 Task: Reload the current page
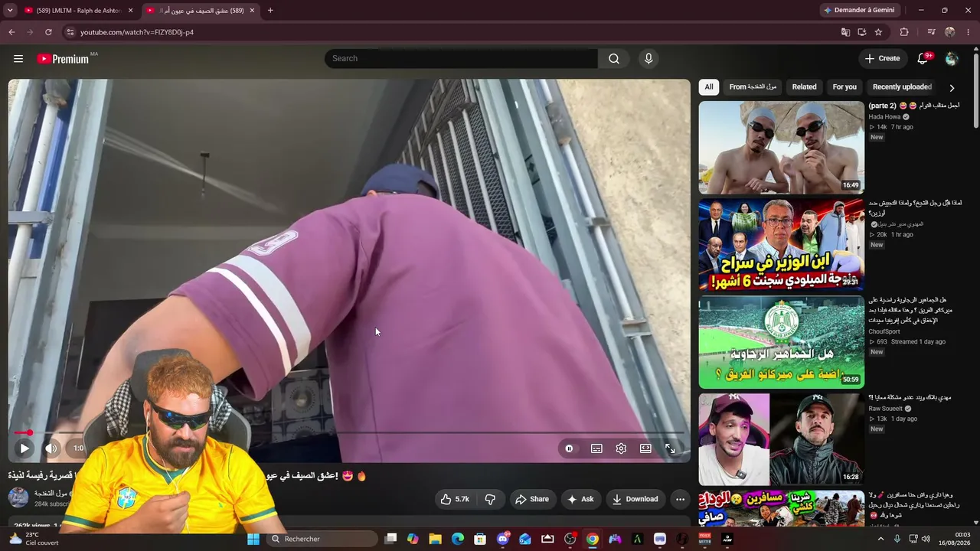tap(48, 32)
